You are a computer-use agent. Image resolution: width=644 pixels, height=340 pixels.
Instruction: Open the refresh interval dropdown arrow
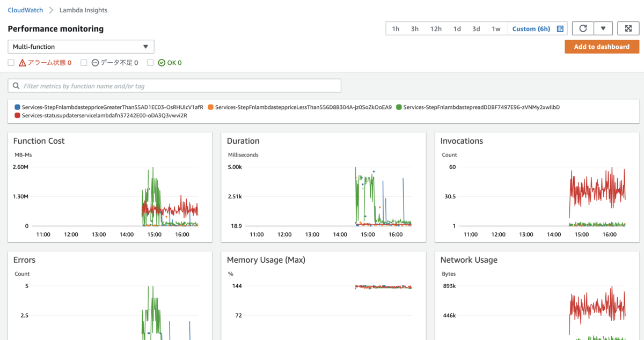(603, 29)
